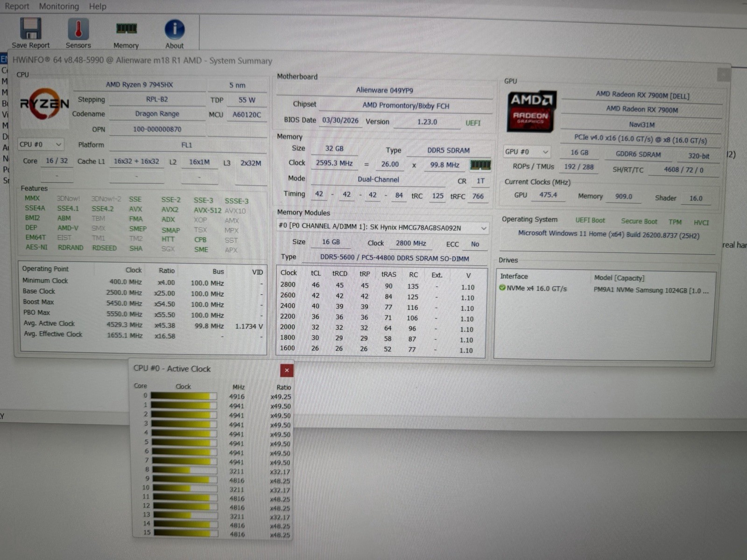
Task: Click the TDP 55 W value
Action: click(x=247, y=100)
